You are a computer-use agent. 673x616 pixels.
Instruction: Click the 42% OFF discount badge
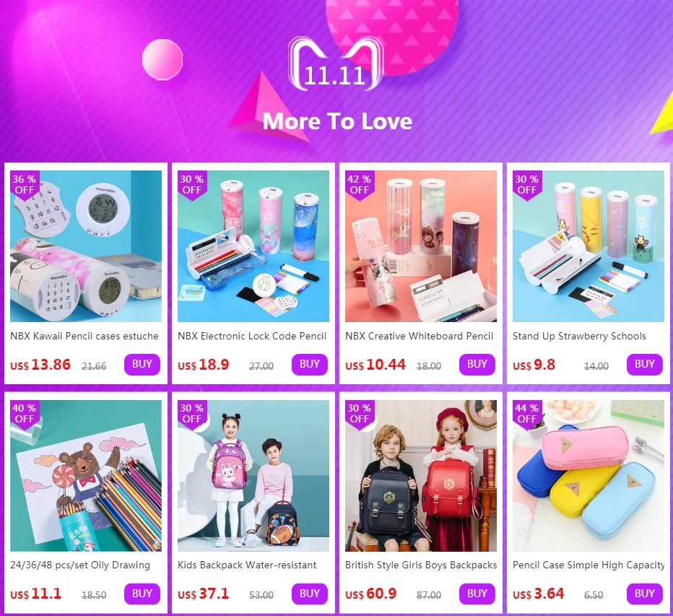360,185
